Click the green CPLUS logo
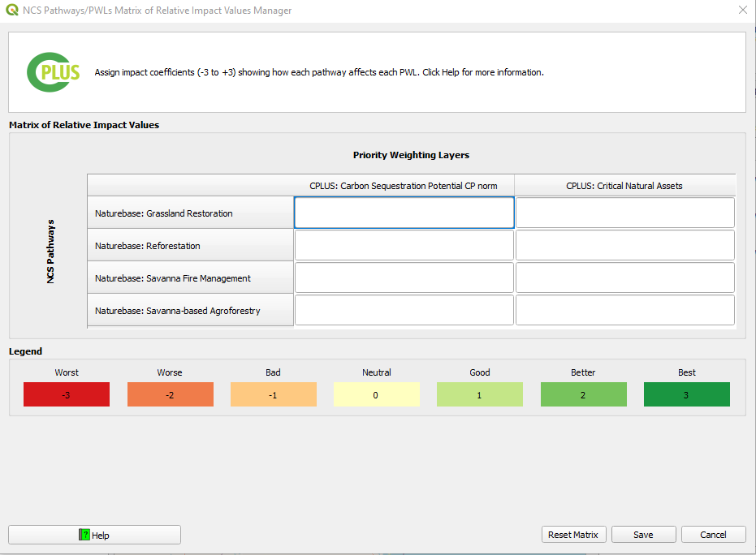756x555 pixels. pyautogui.click(x=54, y=72)
